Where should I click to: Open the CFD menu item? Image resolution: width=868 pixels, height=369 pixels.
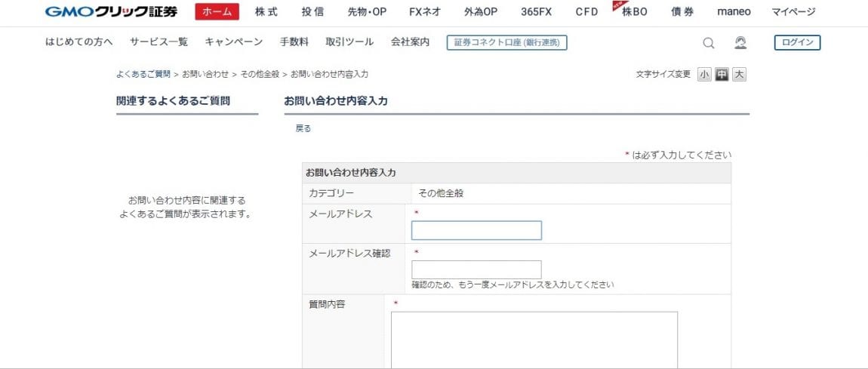(586, 12)
